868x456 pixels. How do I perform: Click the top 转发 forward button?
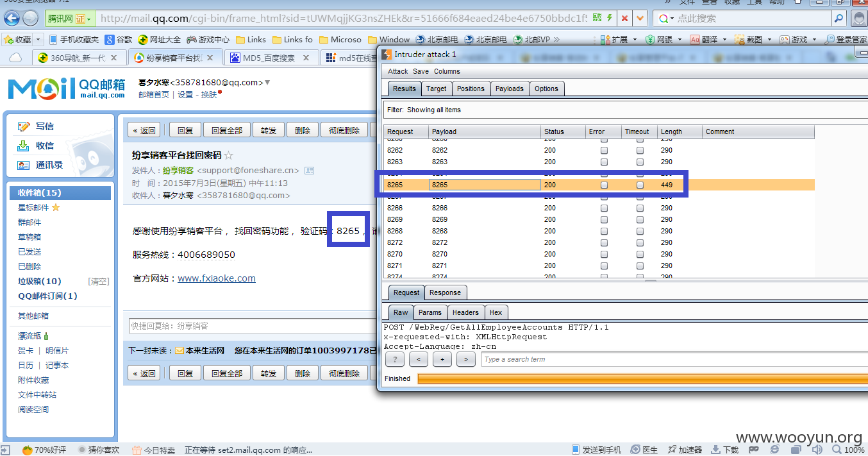pos(269,130)
